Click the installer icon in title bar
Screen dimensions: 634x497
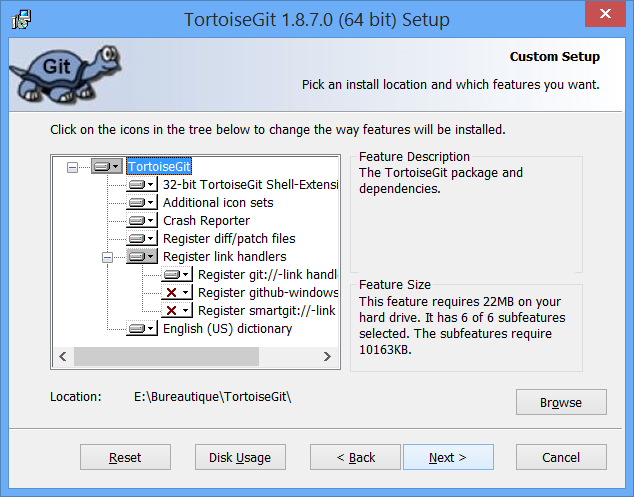tap(19, 19)
